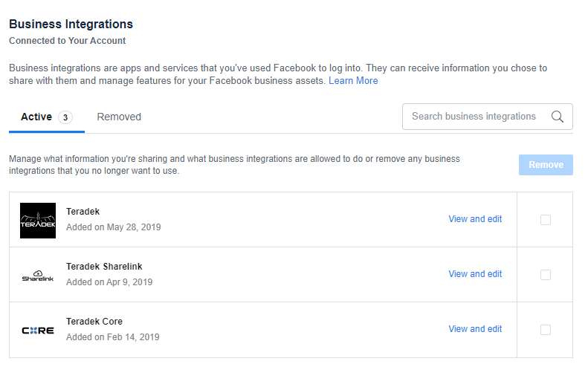Click the Teradek Core app name

(x=94, y=322)
